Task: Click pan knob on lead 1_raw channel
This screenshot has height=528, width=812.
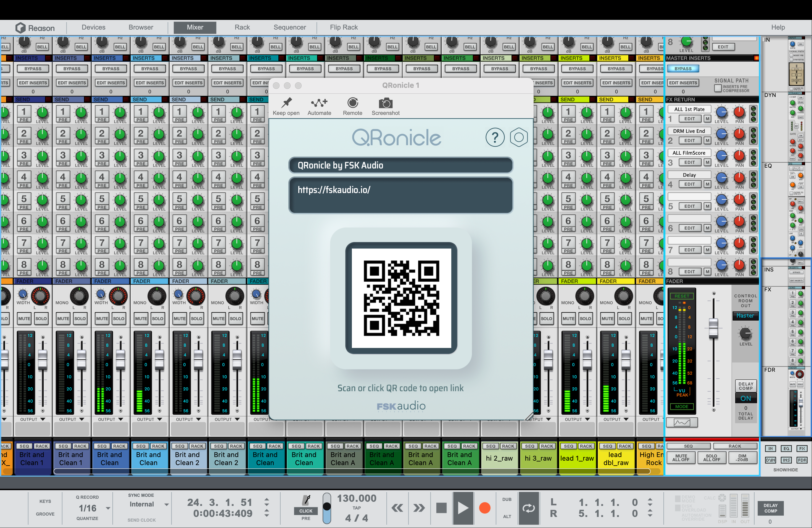Action: 584,296
